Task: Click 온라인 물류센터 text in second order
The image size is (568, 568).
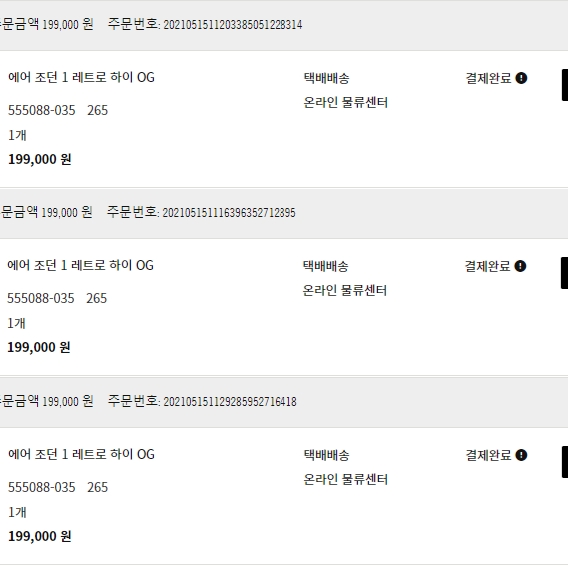Action: [344, 291]
